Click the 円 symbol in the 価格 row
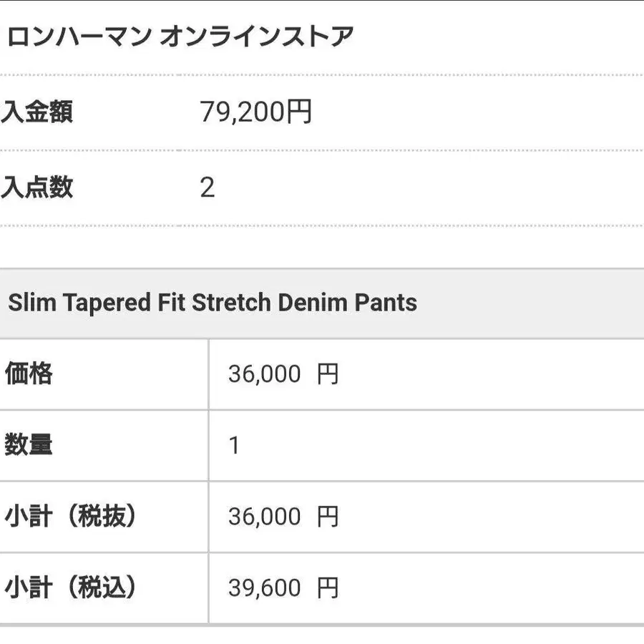This screenshot has width=644, height=644. (x=328, y=374)
